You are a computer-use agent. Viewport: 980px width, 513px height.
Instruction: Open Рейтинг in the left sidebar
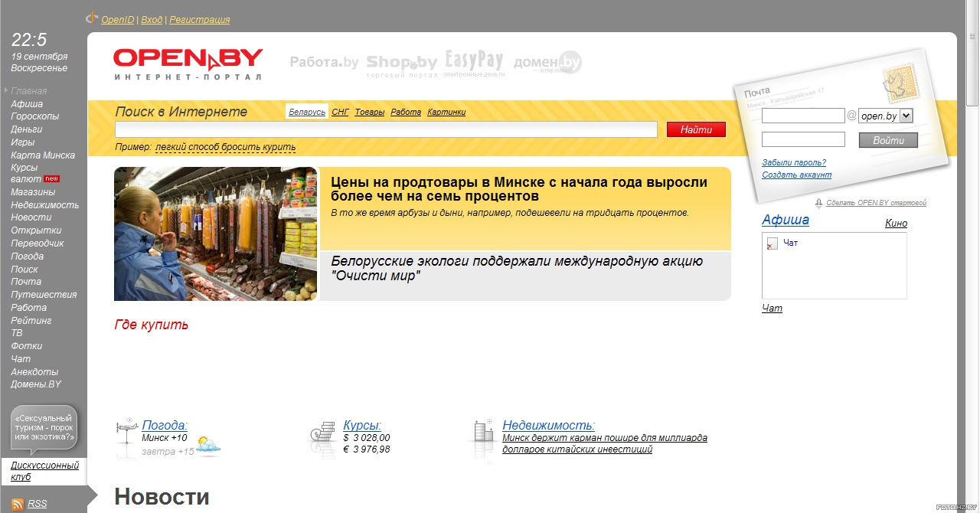[x=31, y=321]
